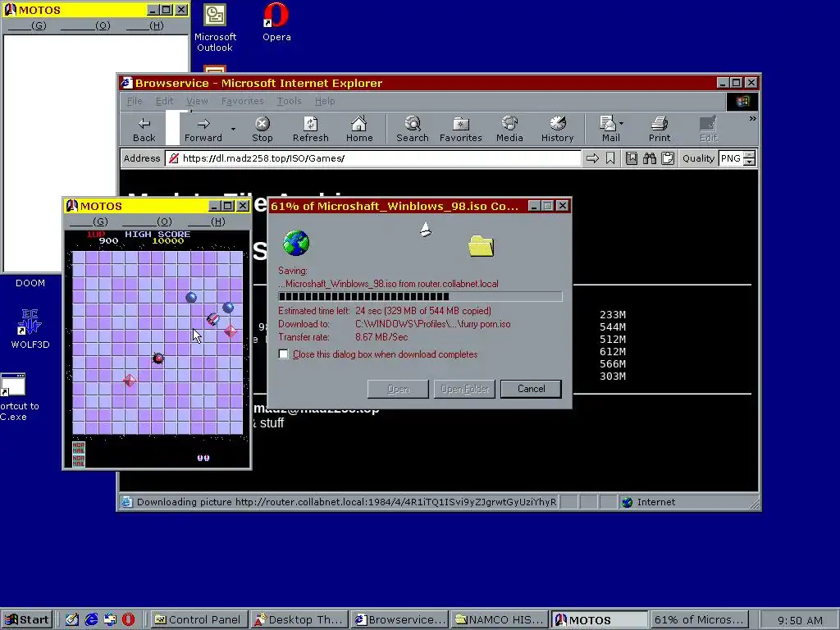Viewport: 840px width, 630px height.
Task: Click the Quality PNG field
Action: (731, 158)
